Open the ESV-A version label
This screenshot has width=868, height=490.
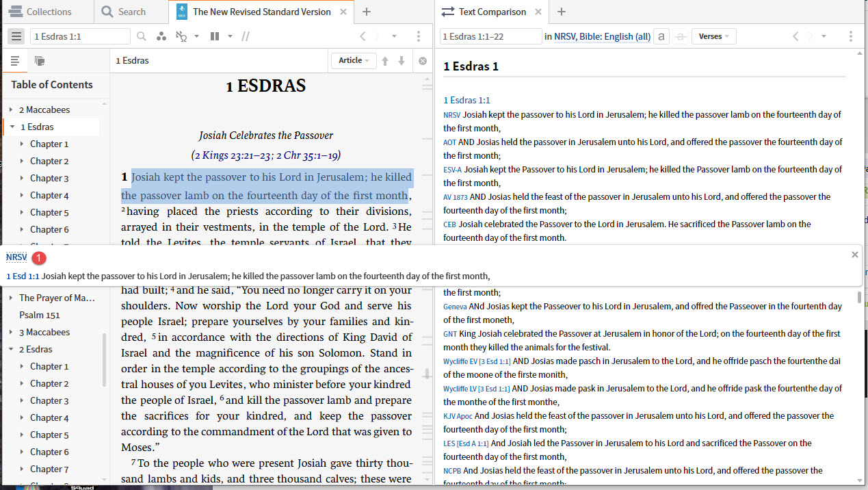[452, 170]
